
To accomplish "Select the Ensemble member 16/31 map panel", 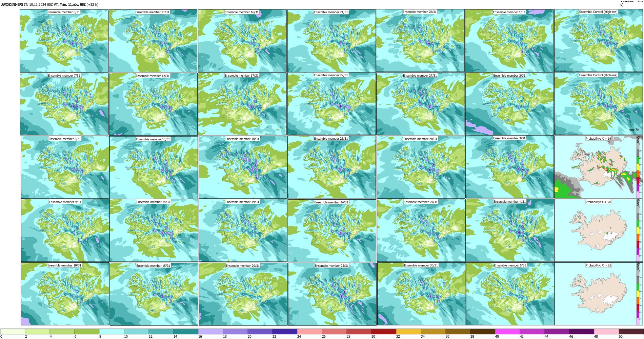I will (242, 41).
